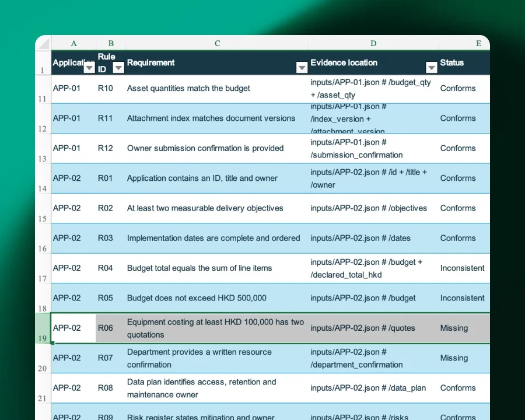The image size is (525, 420).
Task: Click the "Data plan identifies access, retention" requirement
Action: point(217,388)
